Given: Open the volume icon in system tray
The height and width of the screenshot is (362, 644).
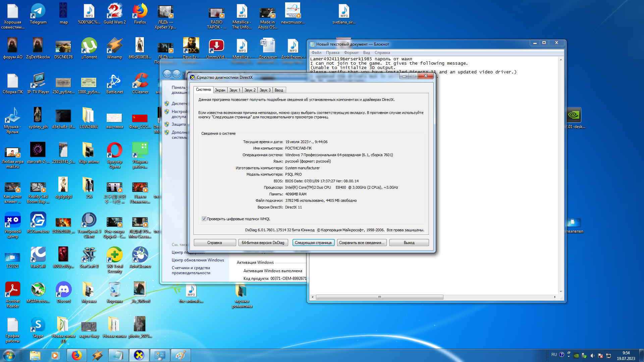Looking at the screenshot, I should (592, 356).
